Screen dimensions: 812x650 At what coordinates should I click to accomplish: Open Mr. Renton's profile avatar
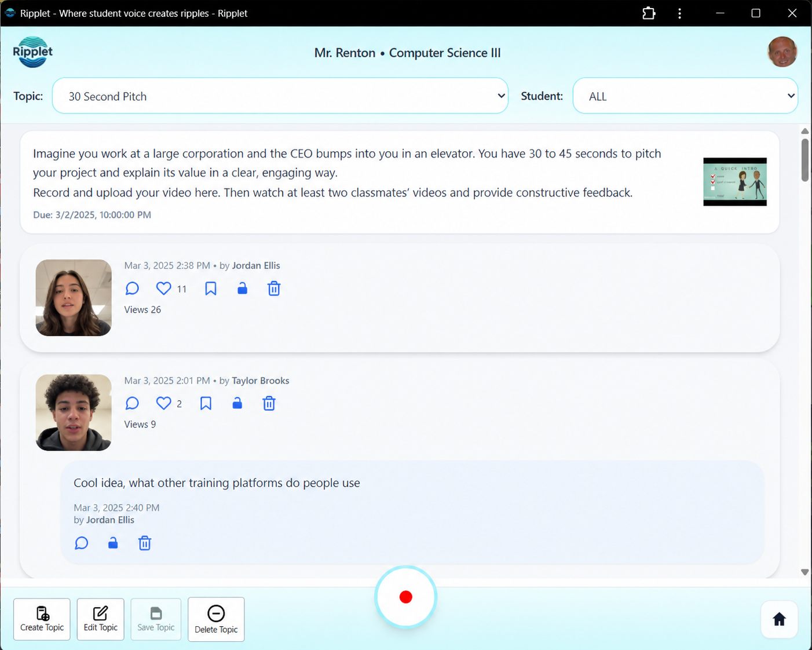coord(782,52)
